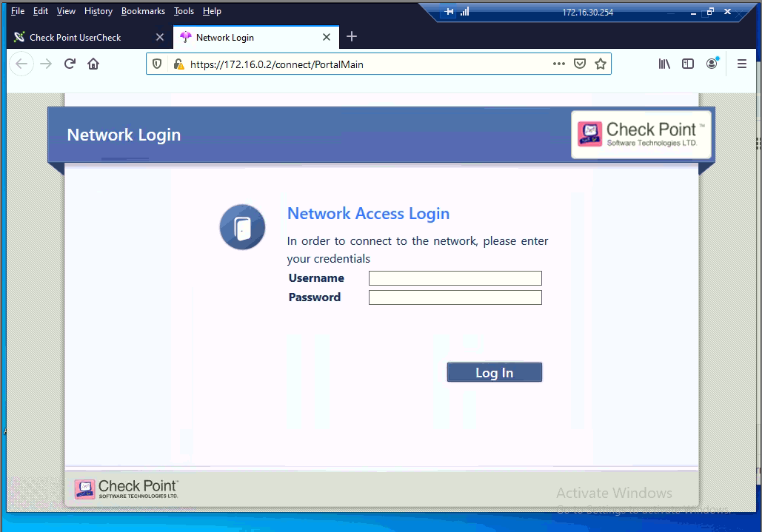
Task: Click the signal strength icon in session bar
Action: point(464,12)
